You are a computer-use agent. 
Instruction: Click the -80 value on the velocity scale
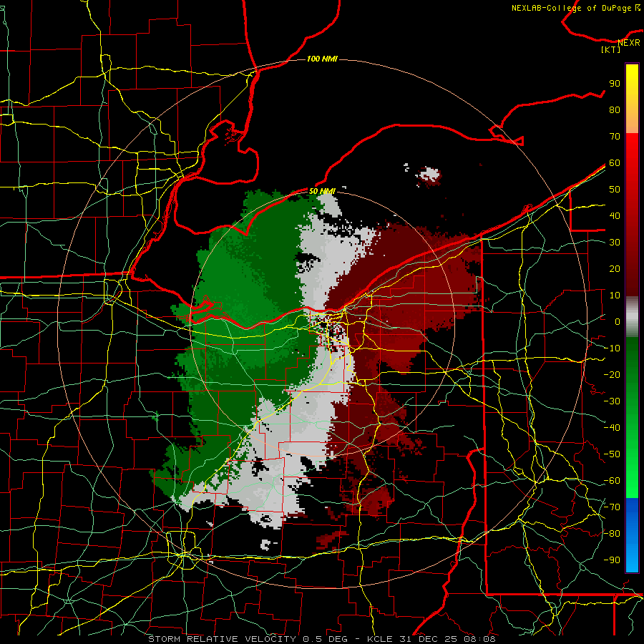[612, 534]
